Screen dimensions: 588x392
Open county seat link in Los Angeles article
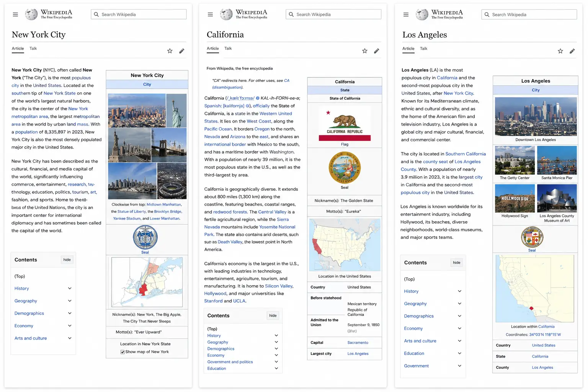435,162
